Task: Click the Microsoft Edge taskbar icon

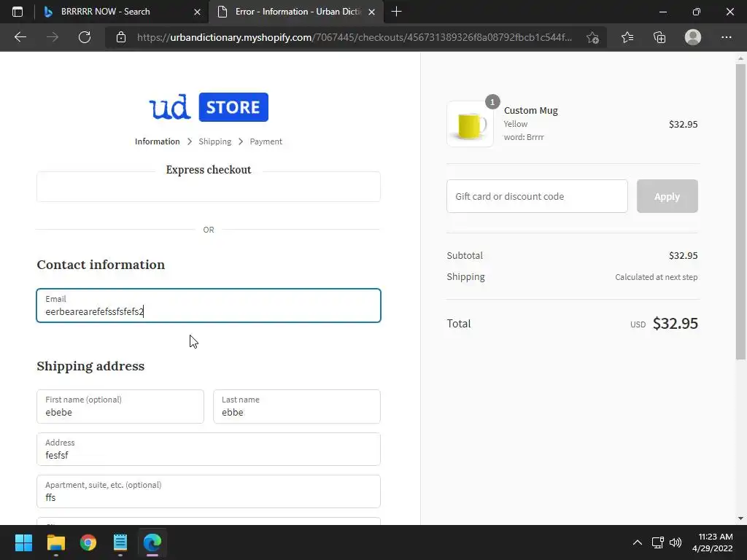Action: (152, 542)
